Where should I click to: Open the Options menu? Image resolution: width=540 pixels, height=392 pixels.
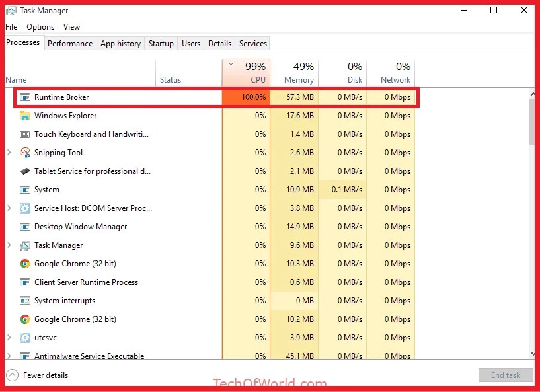[x=40, y=26]
